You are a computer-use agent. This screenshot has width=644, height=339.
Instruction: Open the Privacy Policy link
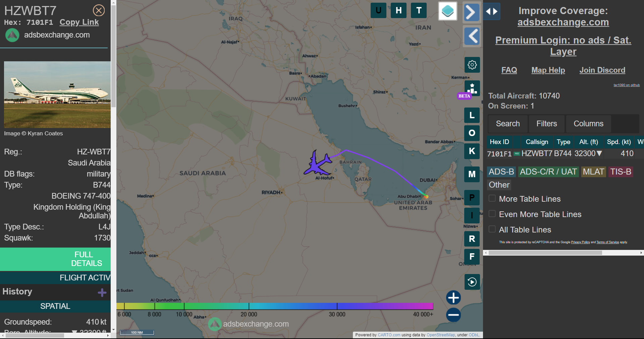tap(580, 242)
